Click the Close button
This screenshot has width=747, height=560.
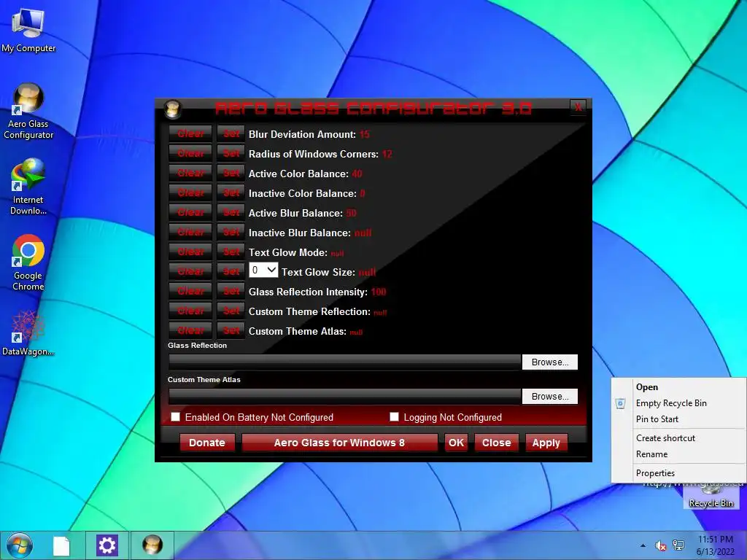tap(496, 443)
